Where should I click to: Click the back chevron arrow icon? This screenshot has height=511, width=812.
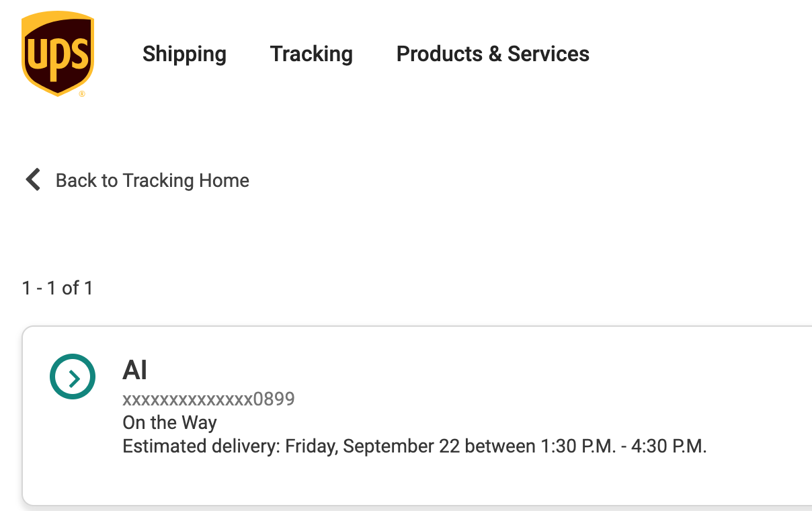[x=32, y=180]
